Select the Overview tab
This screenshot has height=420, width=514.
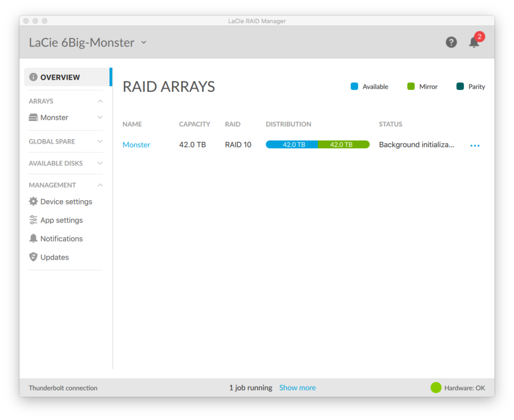(x=68, y=77)
